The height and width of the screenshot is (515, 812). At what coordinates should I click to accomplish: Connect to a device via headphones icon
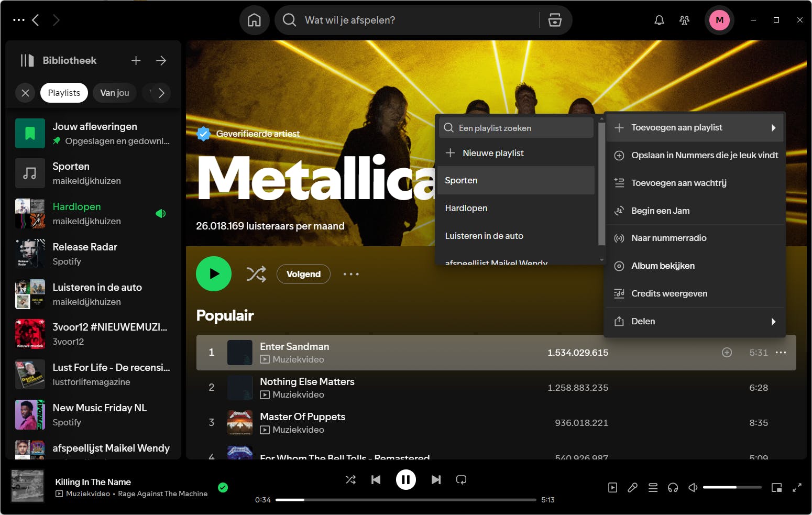point(673,488)
